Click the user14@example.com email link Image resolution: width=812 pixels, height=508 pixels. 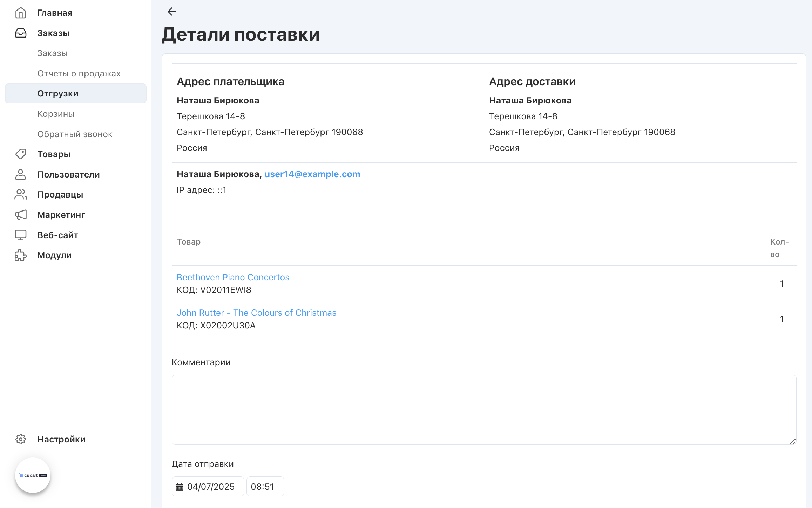pyautogui.click(x=312, y=174)
